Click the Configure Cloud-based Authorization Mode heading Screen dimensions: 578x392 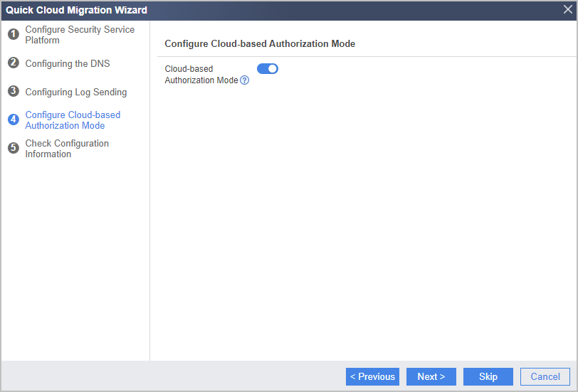tap(260, 44)
